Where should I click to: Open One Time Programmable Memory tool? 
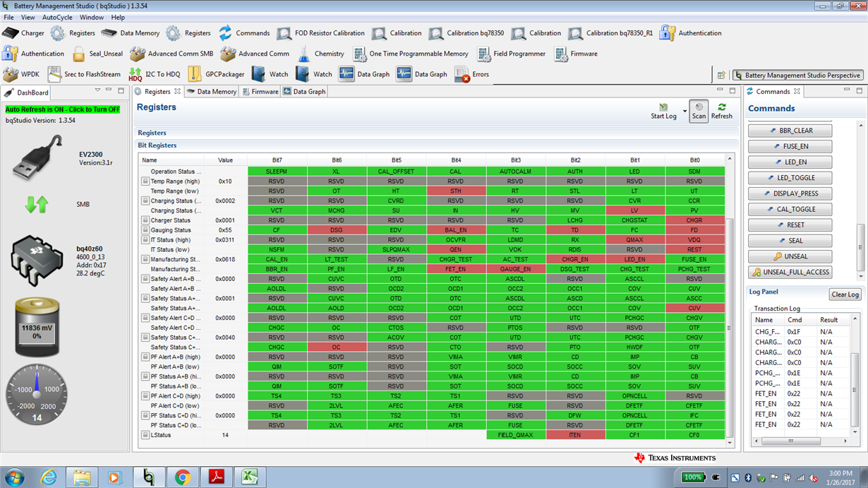point(410,54)
